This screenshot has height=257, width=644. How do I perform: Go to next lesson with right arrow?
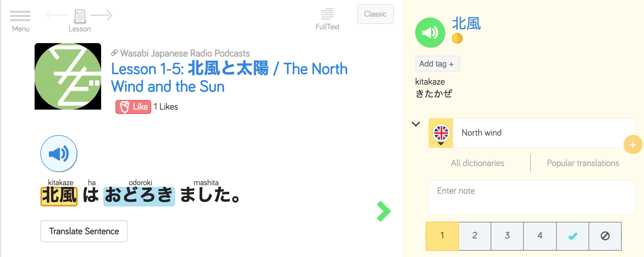[102, 15]
